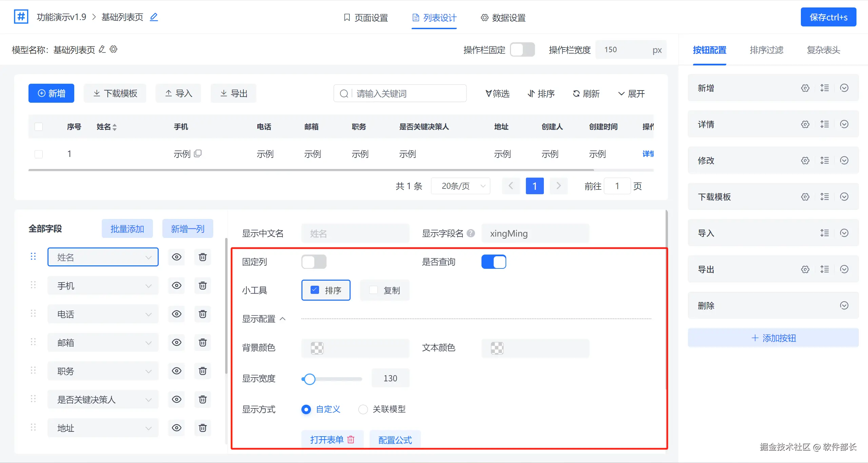Collapse the 显示配置 section
Viewport: 868px width, 463px height.
click(x=283, y=319)
